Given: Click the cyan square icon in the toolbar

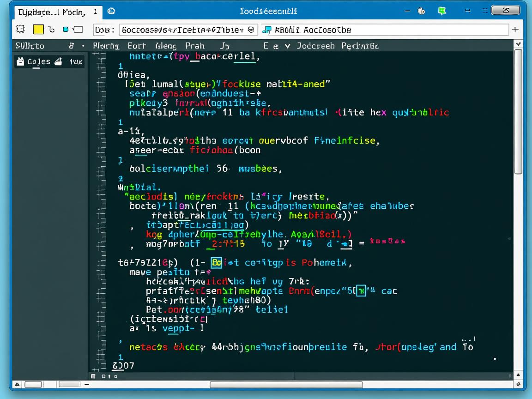Looking at the screenshot, I should point(65,30).
